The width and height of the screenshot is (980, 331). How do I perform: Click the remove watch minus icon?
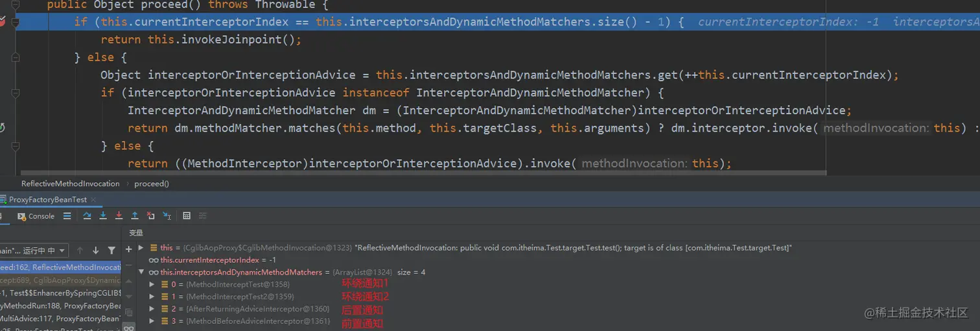pos(128,264)
